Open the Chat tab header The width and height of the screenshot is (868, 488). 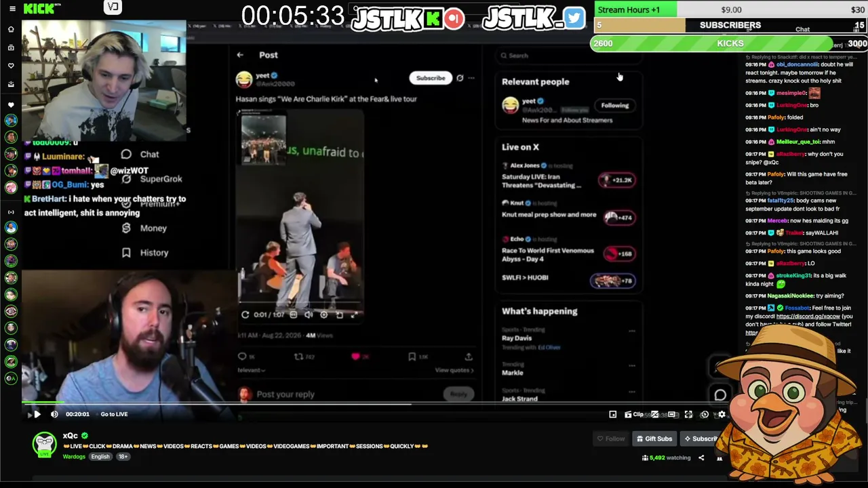802,29
